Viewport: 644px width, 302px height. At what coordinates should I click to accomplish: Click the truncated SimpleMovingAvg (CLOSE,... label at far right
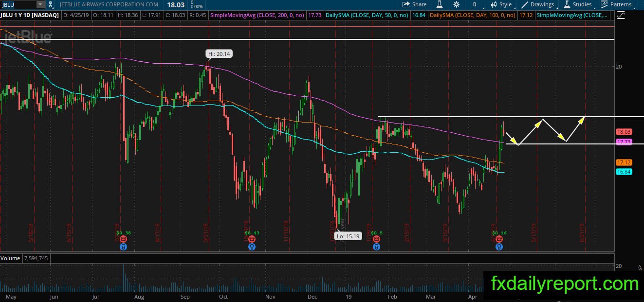point(572,15)
